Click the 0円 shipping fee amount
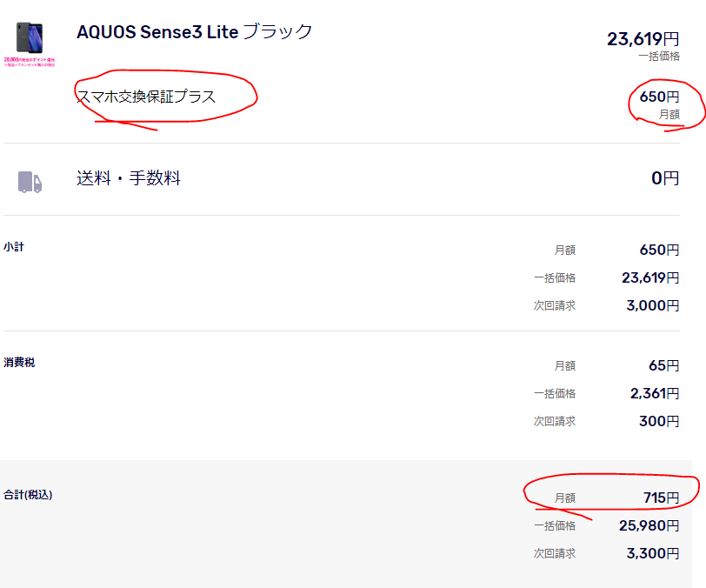This screenshot has width=706, height=588. [x=665, y=178]
